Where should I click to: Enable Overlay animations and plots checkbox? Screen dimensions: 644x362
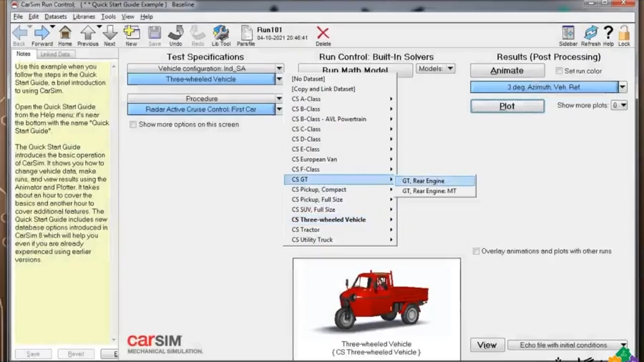476,251
